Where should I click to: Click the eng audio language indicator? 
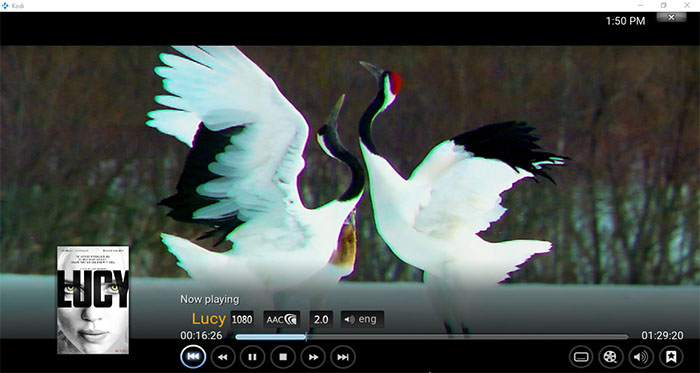point(362,319)
